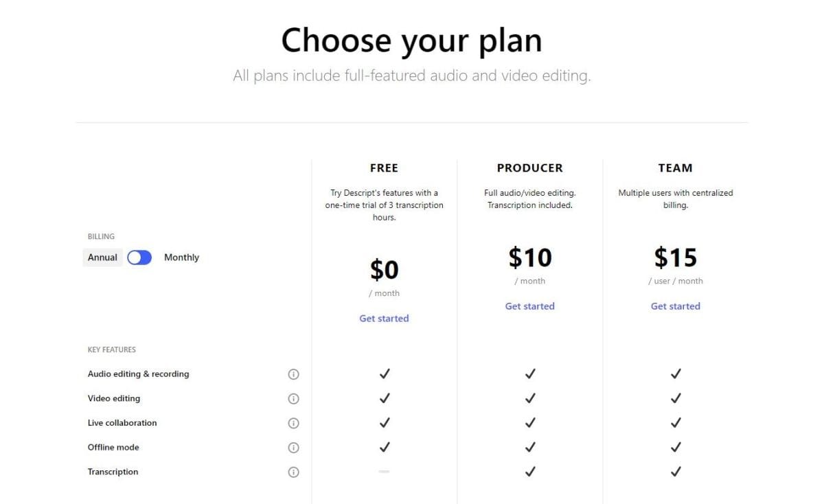Image resolution: width=824 pixels, height=504 pixels.
Task: Get started with the Producer plan
Action: [x=529, y=306]
